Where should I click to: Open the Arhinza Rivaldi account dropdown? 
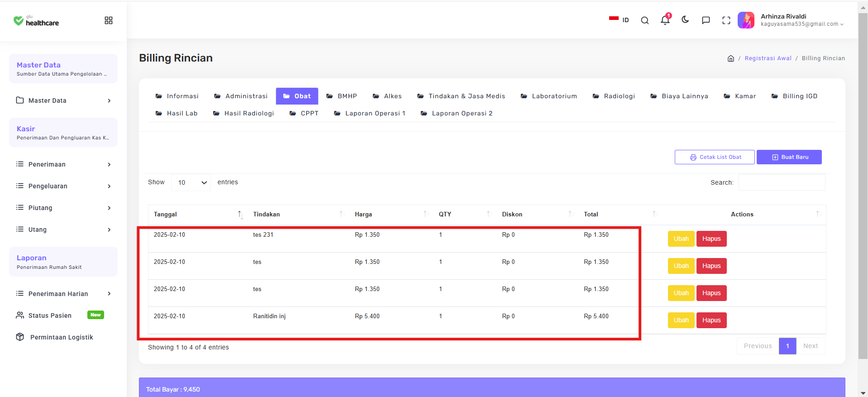click(802, 20)
